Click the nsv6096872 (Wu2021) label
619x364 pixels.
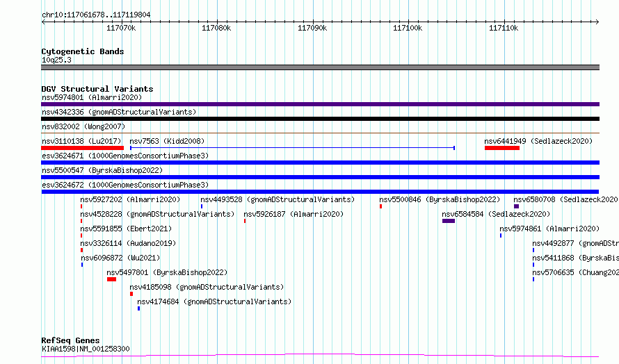(120, 258)
